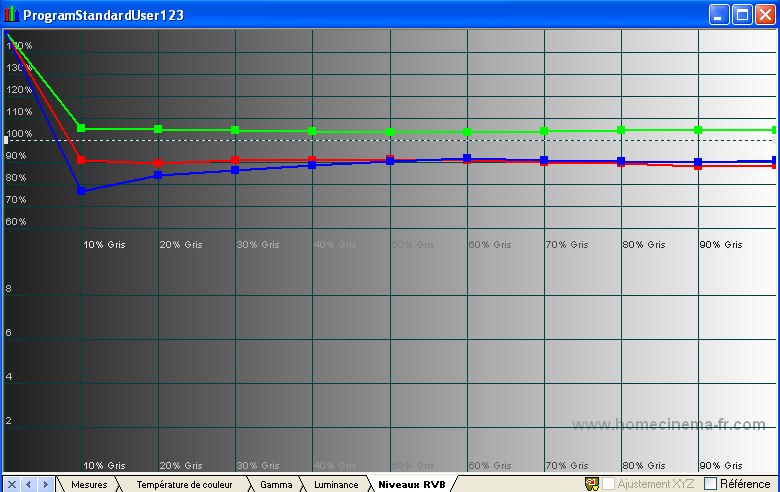Screen dimensions: 780x492
Task: Select the Niveaux RVB tab
Action: (412, 485)
